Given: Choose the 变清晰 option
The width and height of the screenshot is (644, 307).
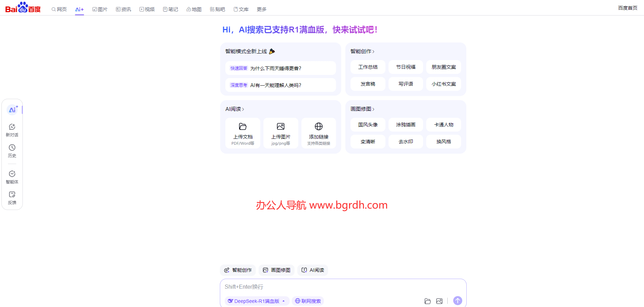Looking at the screenshot, I should click(x=368, y=142).
